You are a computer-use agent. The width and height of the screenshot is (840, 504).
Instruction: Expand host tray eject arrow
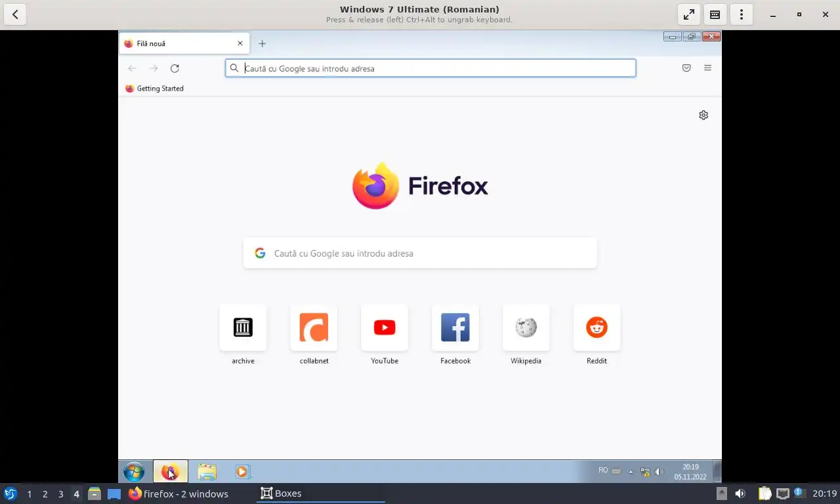point(721,493)
